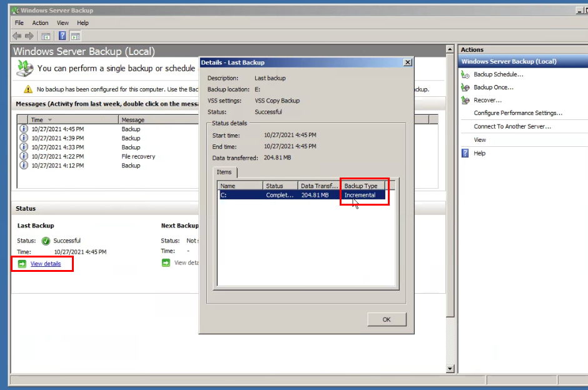The width and height of the screenshot is (588, 390).
Task: Click the Back arrow toolbar icon
Action: [x=17, y=36]
